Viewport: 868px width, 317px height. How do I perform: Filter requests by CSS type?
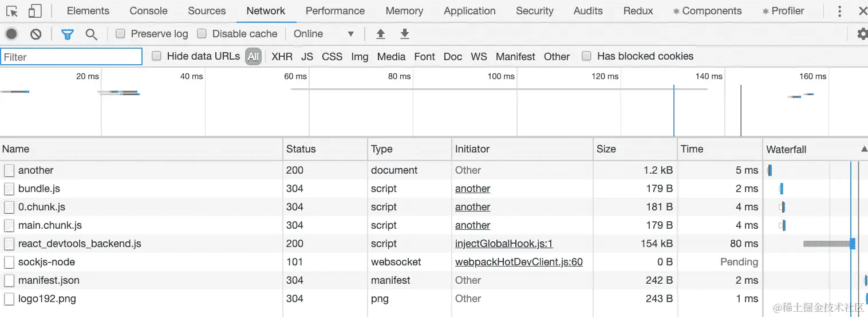pyautogui.click(x=332, y=57)
